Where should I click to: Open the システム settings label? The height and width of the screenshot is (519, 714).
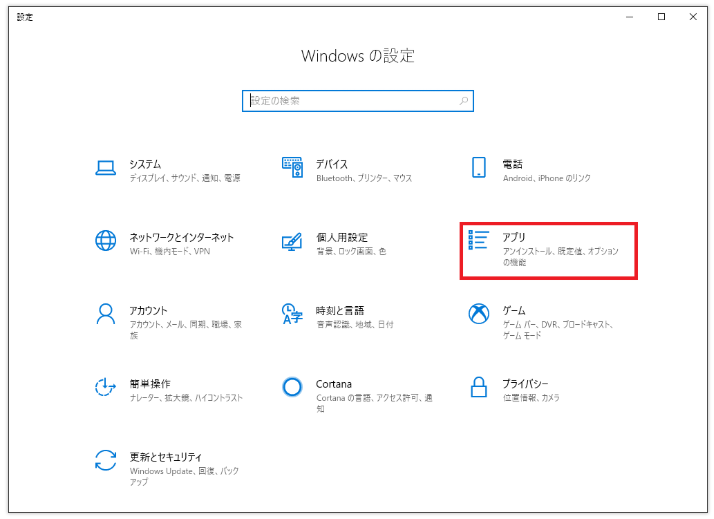(145, 164)
